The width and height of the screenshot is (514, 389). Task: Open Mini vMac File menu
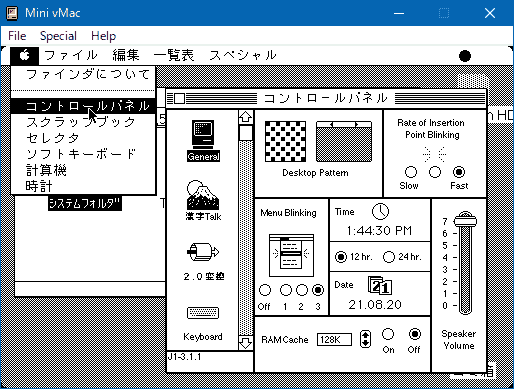click(17, 36)
